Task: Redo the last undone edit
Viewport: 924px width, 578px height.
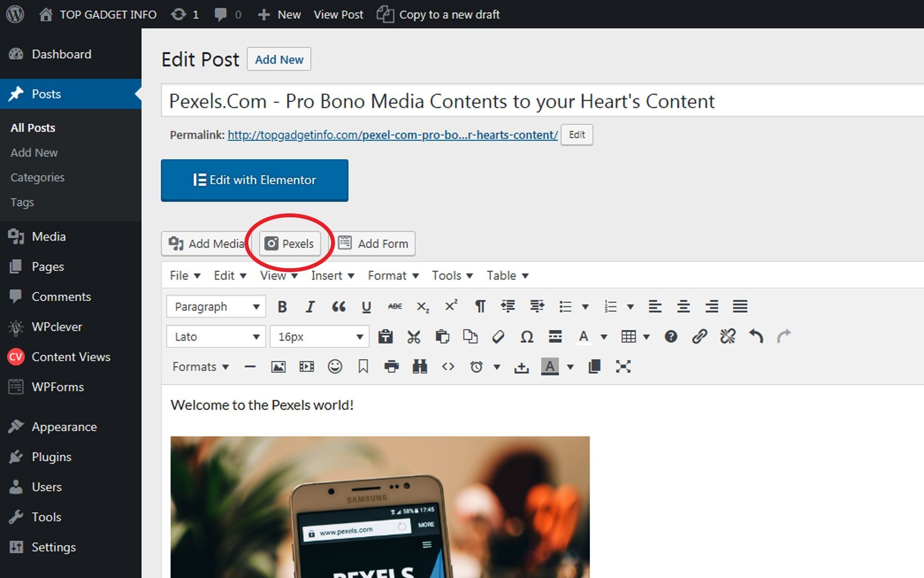Action: 784,337
